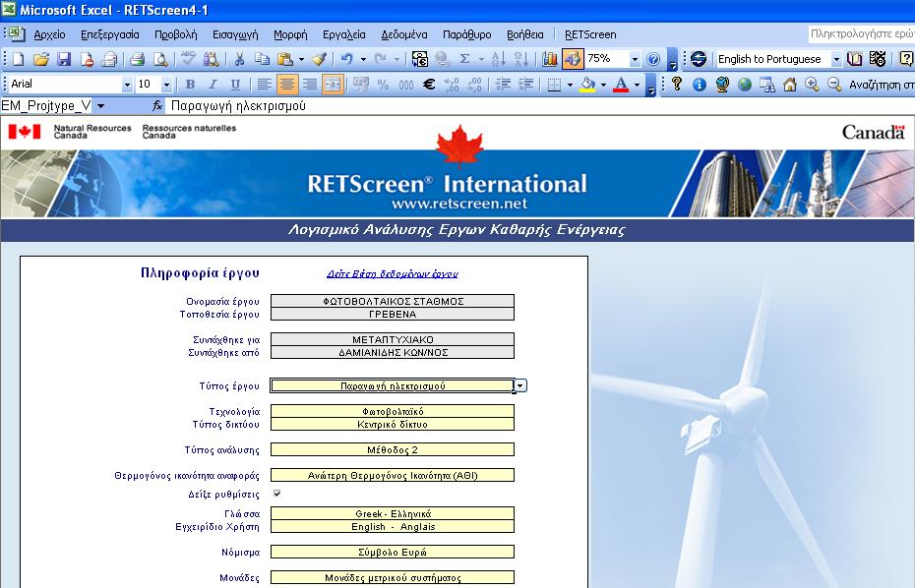Screen dimensions: 915x588
Task: Save the workbook with the floppy icon
Action: (x=64, y=59)
